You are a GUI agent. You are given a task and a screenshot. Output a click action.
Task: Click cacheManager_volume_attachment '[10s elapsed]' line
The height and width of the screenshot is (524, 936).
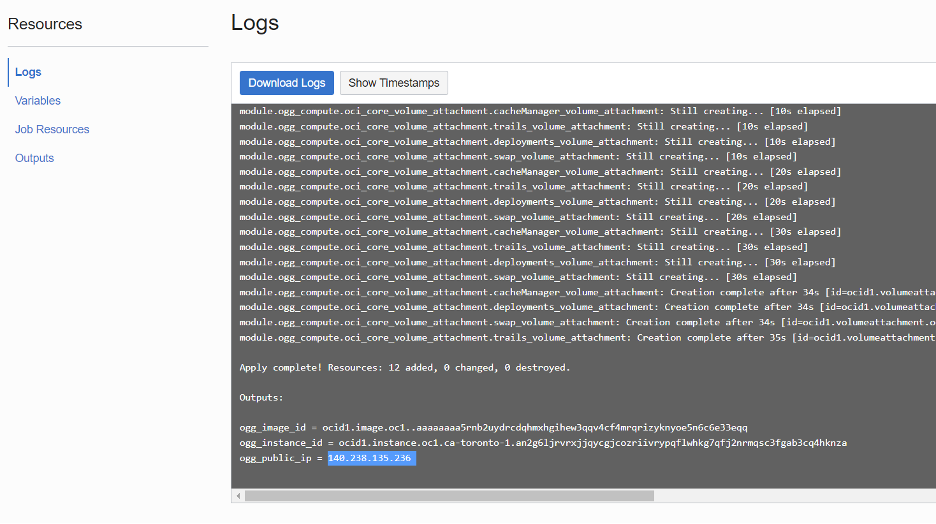point(540,111)
